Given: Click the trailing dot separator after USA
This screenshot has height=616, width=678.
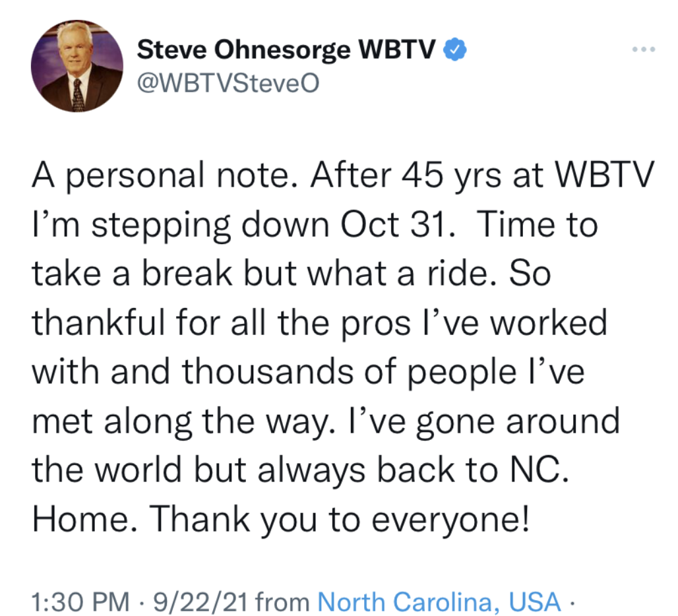Looking at the screenshot, I should click(x=572, y=602).
